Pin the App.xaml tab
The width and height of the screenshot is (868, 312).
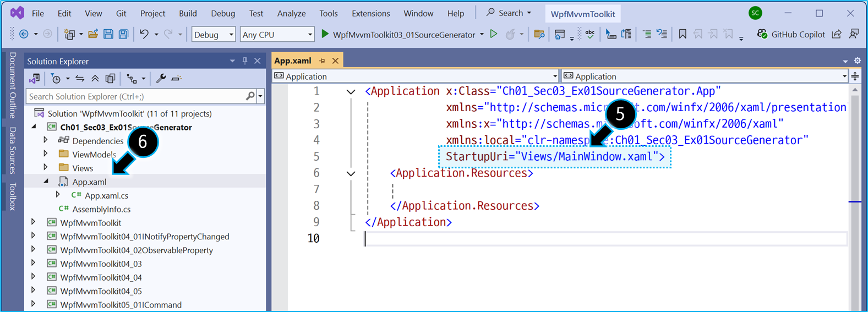pyautogui.click(x=322, y=61)
